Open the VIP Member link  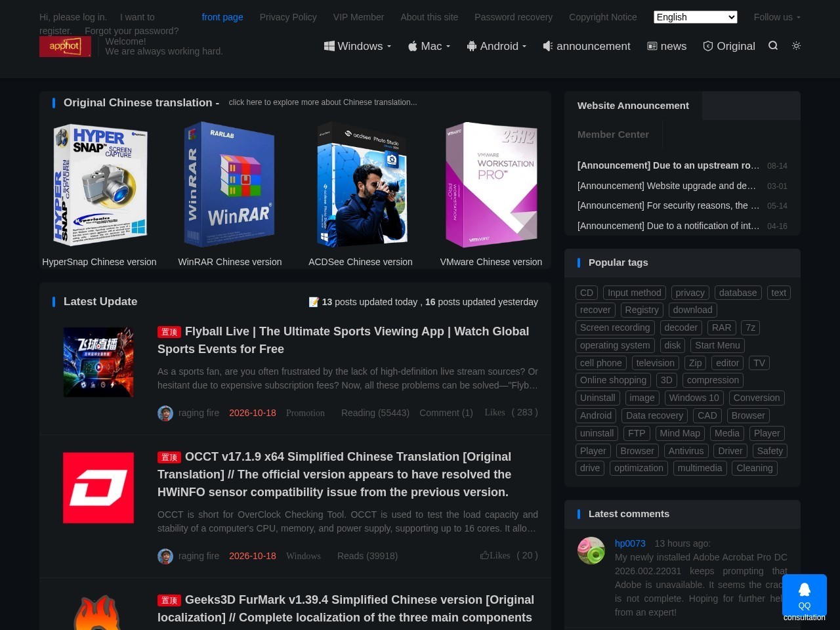358,17
